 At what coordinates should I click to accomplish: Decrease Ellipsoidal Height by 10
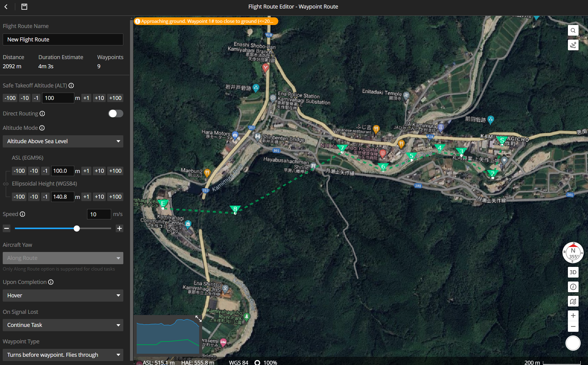coord(34,197)
